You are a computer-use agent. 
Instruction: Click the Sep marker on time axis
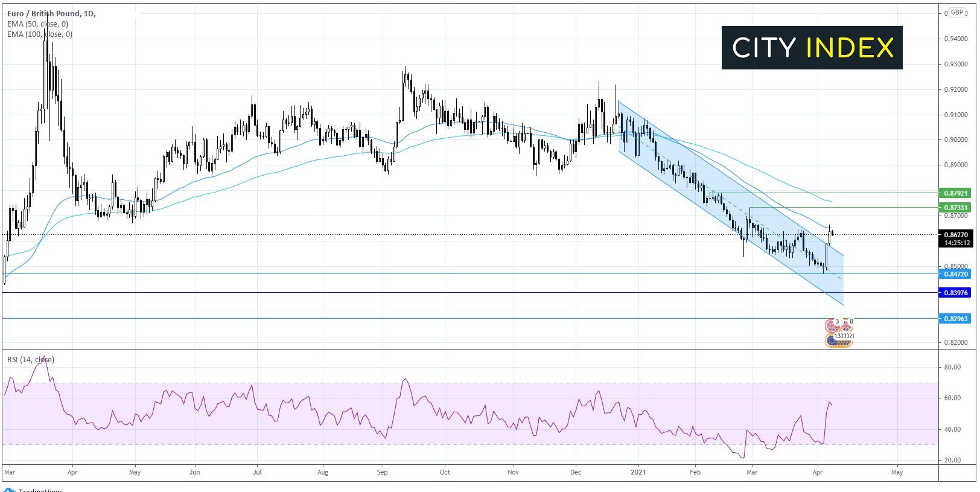pyautogui.click(x=382, y=472)
